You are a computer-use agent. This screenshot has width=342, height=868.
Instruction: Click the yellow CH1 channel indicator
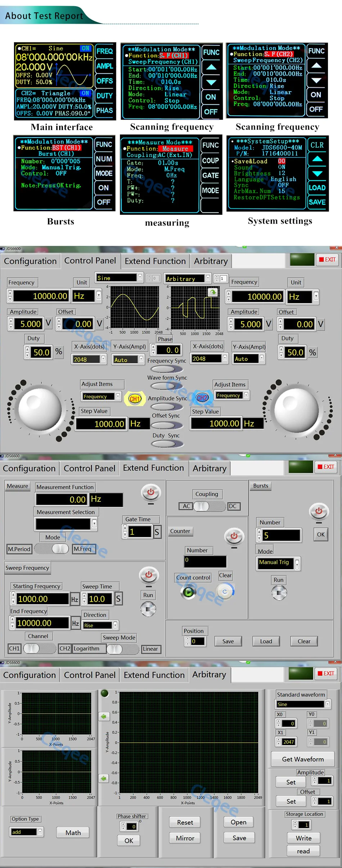[134, 399]
